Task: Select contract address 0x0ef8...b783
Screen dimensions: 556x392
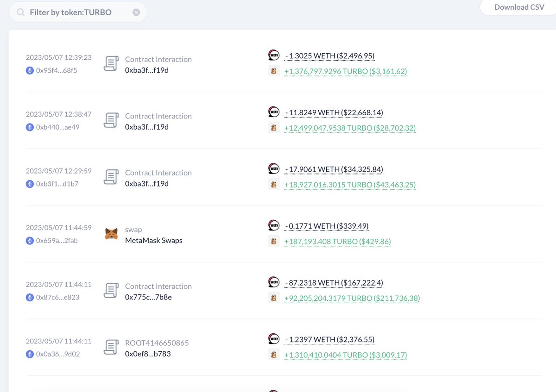Action: 148,354
